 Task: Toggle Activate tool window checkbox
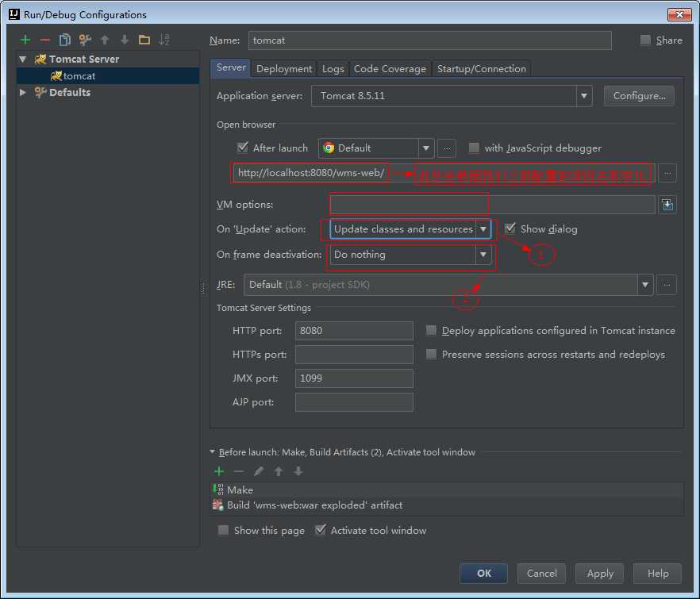coord(320,530)
